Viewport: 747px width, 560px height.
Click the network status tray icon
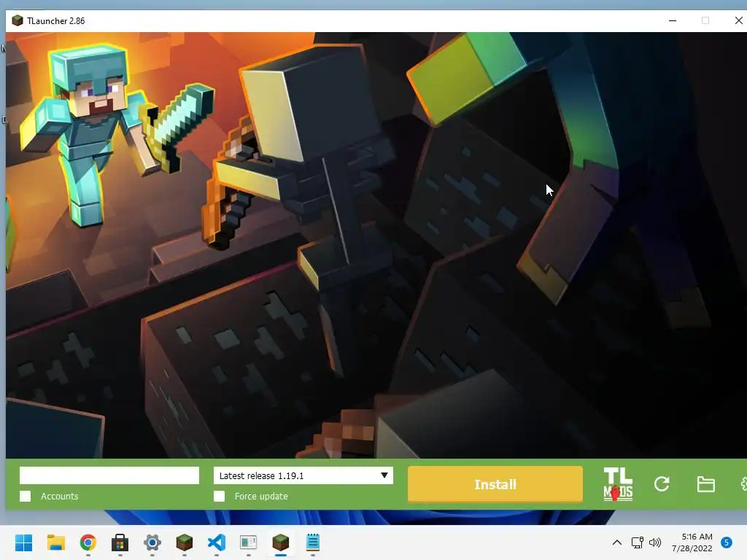637,542
